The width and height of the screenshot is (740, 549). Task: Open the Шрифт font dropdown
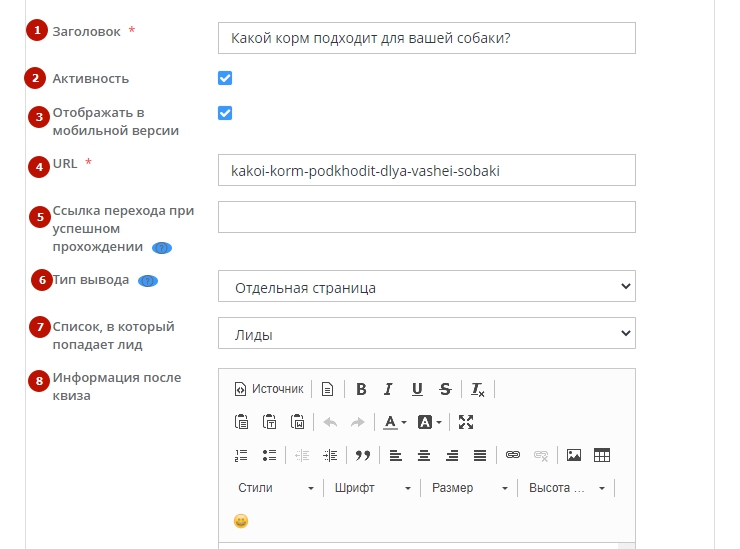(372, 488)
